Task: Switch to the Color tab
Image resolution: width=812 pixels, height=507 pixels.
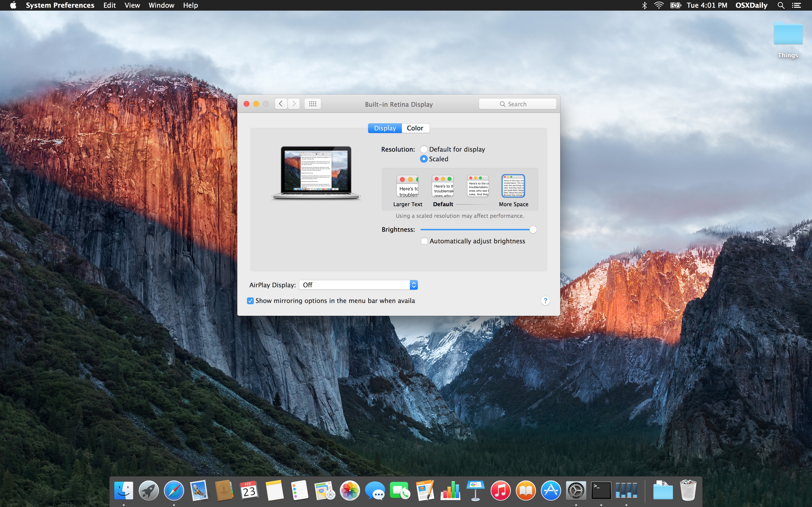Action: 415,128
